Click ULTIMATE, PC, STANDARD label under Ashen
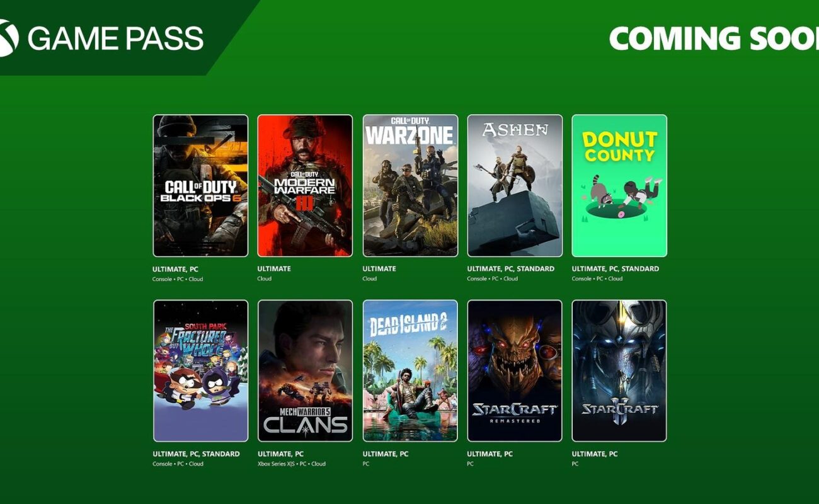The height and width of the screenshot is (504, 819). [511, 269]
